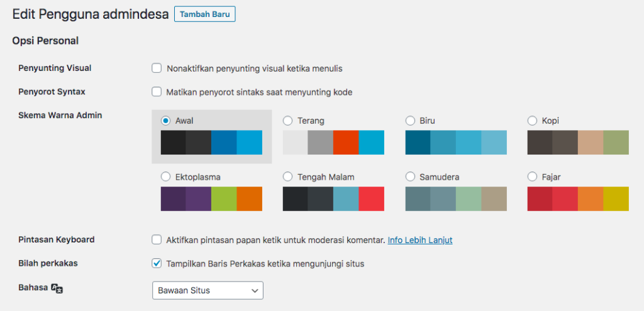Uncheck Tampilkan Baris Perkakas checkbox

tap(157, 263)
